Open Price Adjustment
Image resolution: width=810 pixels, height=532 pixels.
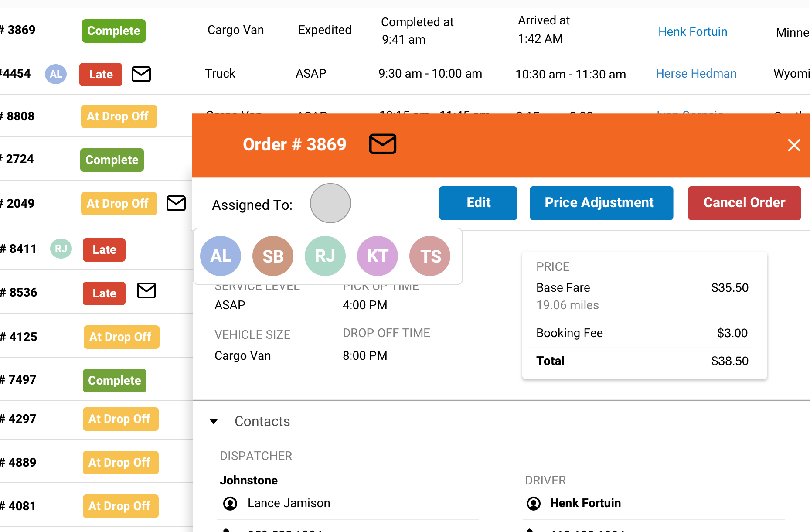point(601,203)
